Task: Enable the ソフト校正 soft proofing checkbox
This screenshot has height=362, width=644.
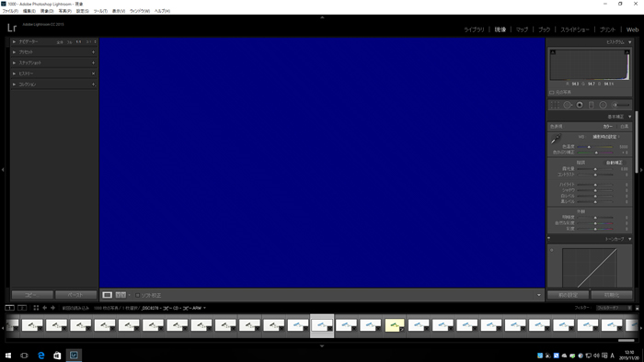Action: pos(138,295)
